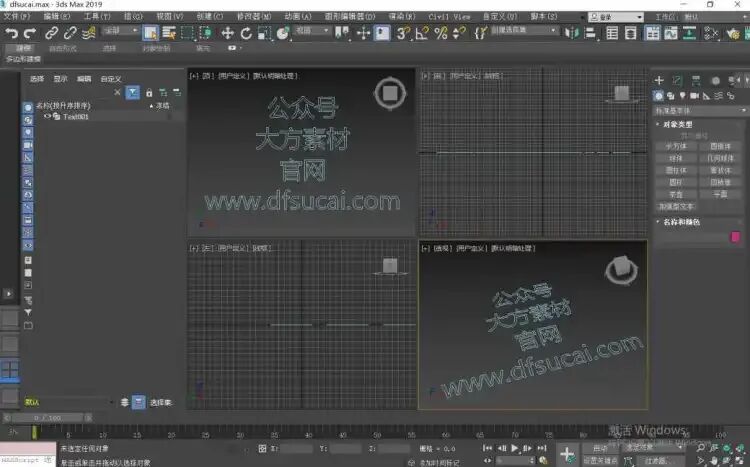Image resolution: width=750 pixels, height=467 pixels.
Task: Toggle the Ribbon display button
Action: pos(652,33)
